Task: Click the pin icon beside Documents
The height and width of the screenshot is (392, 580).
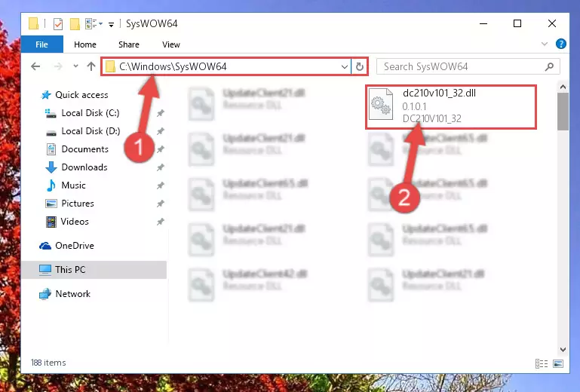Action: [x=160, y=149]
